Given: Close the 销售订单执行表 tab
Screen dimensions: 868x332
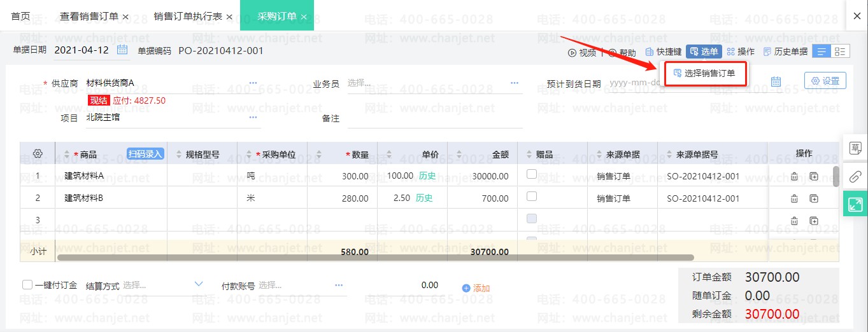Looking at the screenshot, I should [229, 17].
